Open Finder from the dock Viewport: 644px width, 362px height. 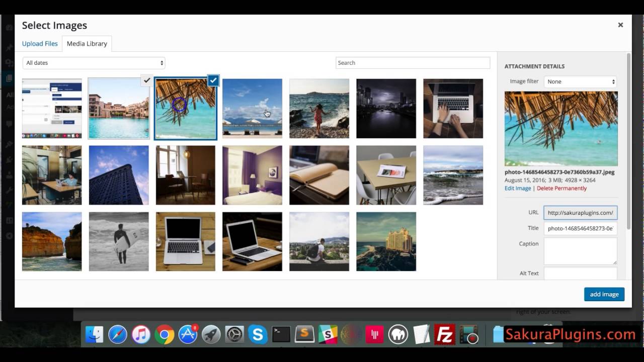tap(94, 334)
